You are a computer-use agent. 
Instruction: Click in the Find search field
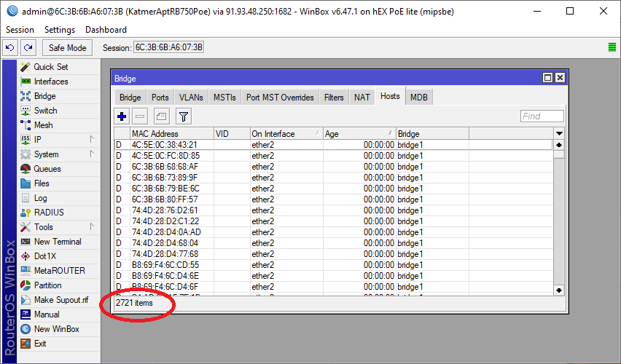[x=542, y=116]
